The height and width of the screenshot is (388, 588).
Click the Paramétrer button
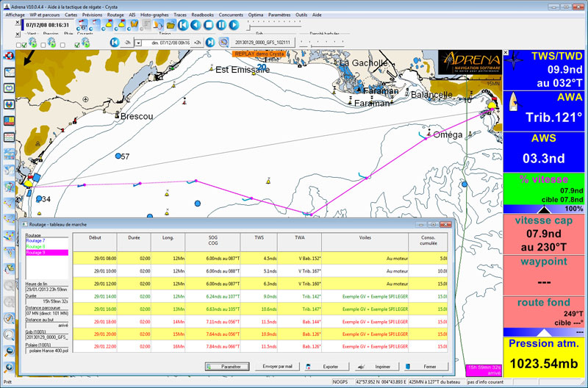tap(227, 367)
